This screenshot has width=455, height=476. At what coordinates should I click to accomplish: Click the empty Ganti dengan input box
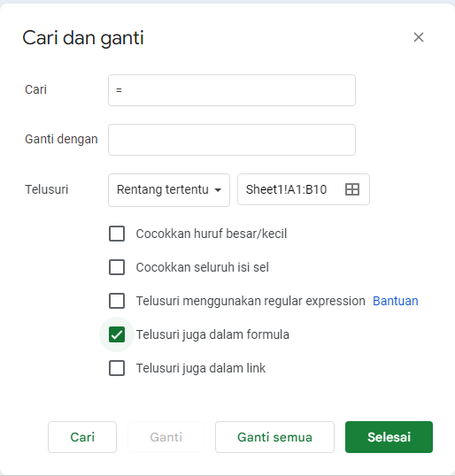point(232,140)
